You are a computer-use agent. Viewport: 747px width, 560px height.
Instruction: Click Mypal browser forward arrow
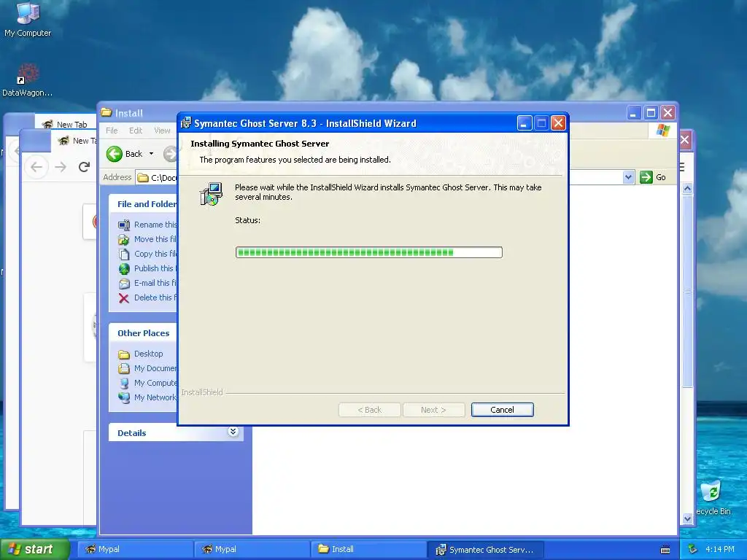pos(61,167)
